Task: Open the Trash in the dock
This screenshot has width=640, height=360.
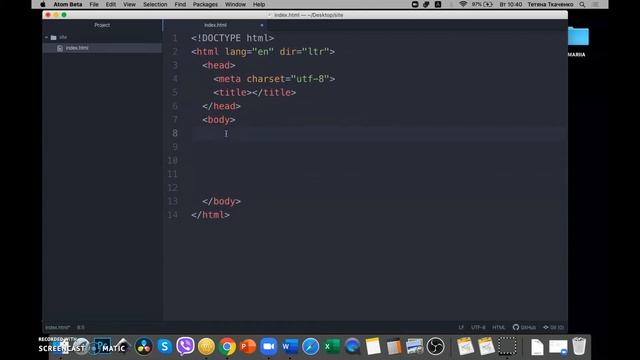Action: click(x=579, y=347)
